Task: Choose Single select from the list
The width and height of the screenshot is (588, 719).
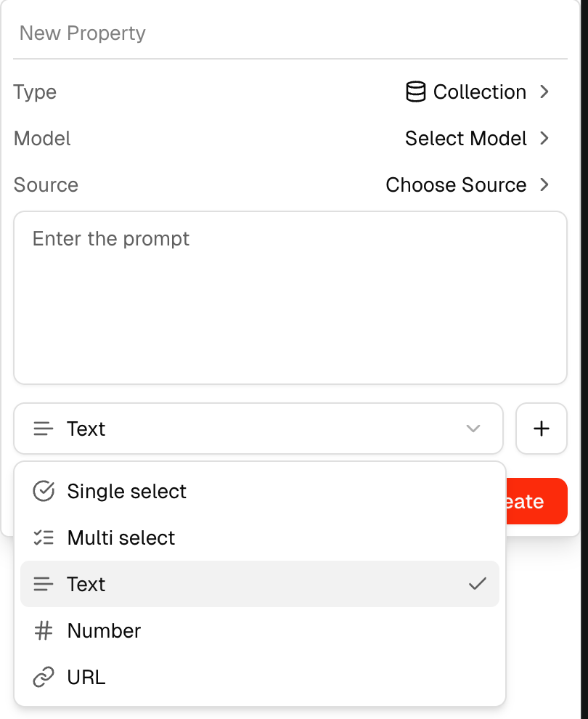Action: [126, 492]
